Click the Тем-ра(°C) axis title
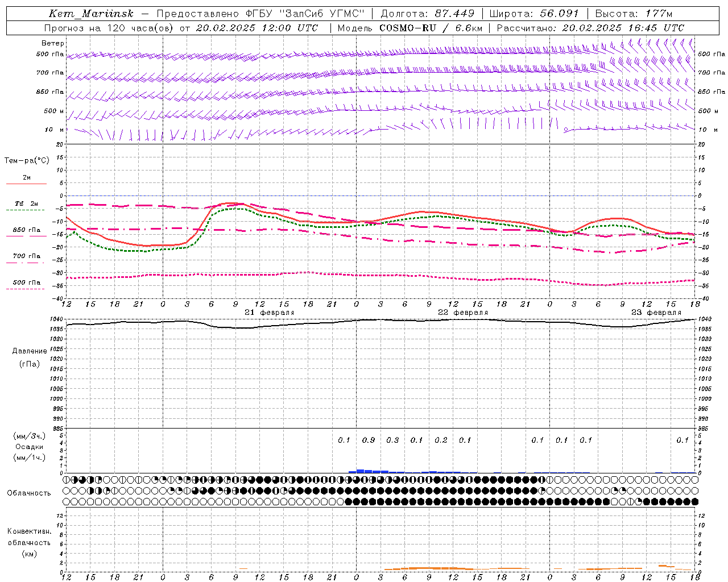728x582 pixels. pyautogui.click(x=27, y=161)
